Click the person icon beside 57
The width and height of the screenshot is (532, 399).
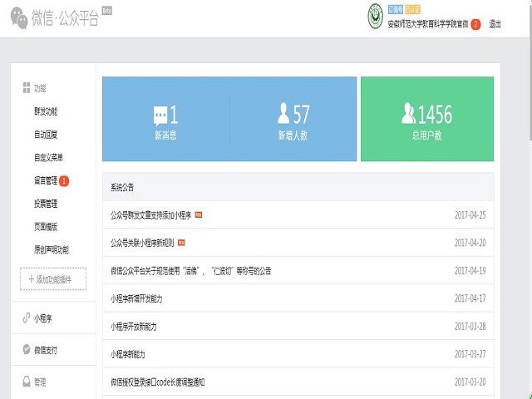pyautogui.click(x=284, y=113)
